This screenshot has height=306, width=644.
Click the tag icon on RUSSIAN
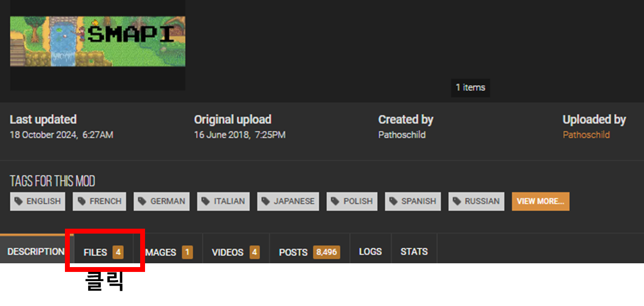[x=457, y=202]
